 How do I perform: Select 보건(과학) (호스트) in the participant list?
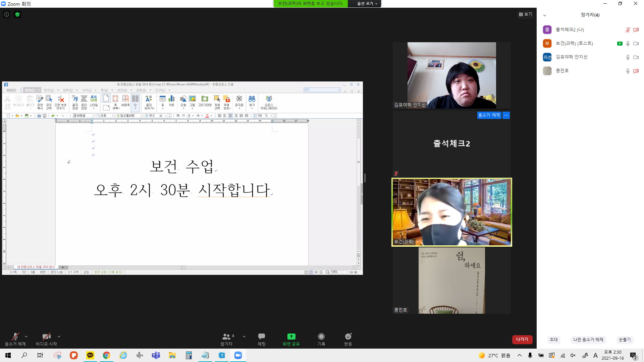click(590, 43)
